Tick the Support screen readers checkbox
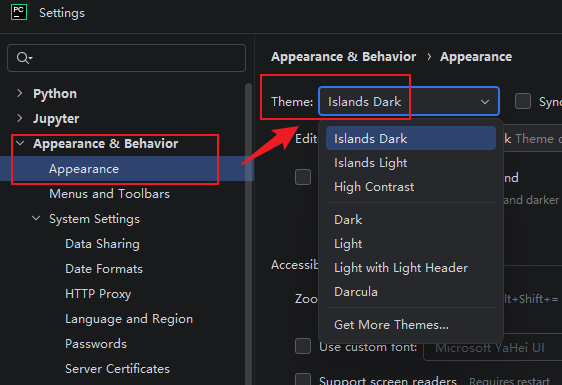The image size is (562, 385). coord(303,379)
